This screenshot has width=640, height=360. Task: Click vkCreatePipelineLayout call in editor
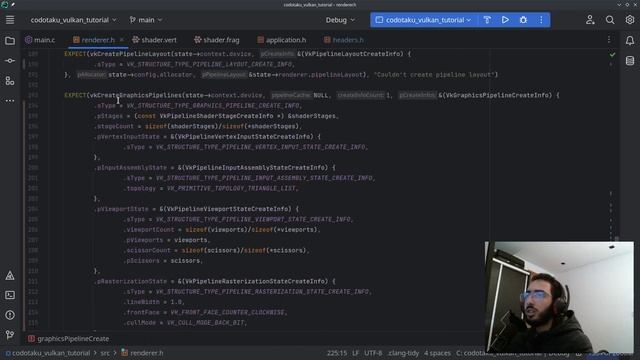129,54
